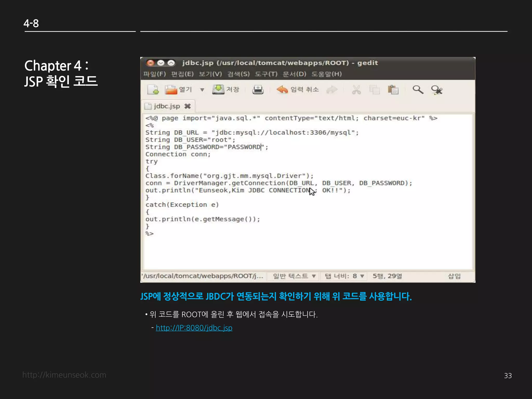Image resolution: width=532 pixels, height=399 pixels.
Task: Click the http://kimeunseok.com footer link
Action: coord(64,375)
